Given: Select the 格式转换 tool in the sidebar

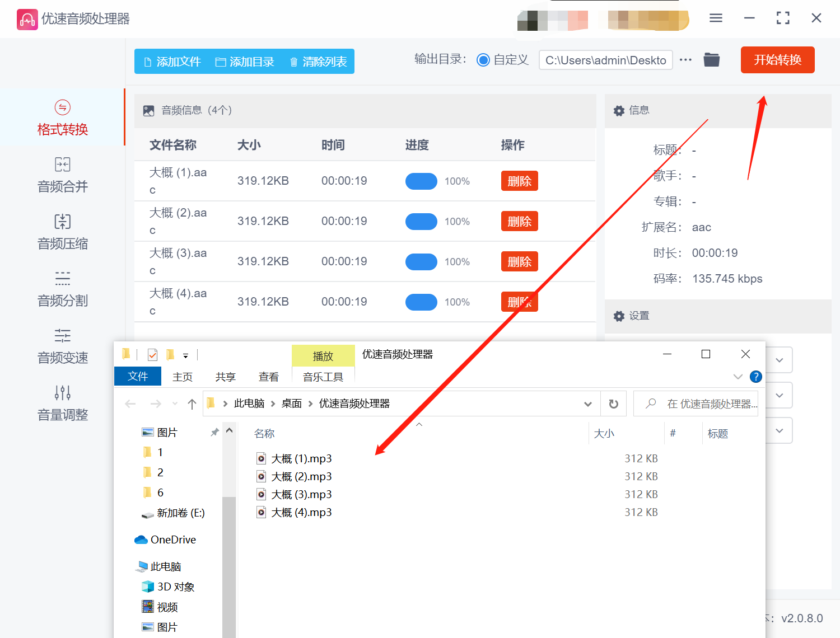Looking at the screenshot, I should tap(62, 119).
